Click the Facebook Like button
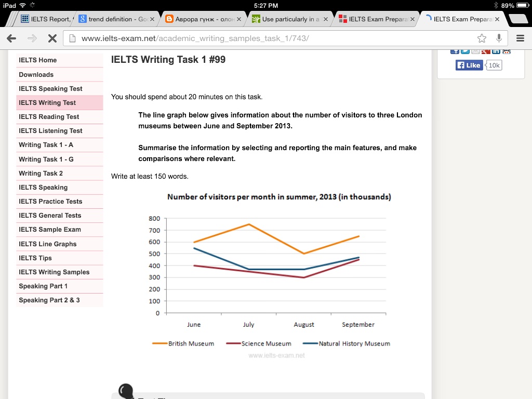Viewport: 532px width, 399px height. [469, 65]
